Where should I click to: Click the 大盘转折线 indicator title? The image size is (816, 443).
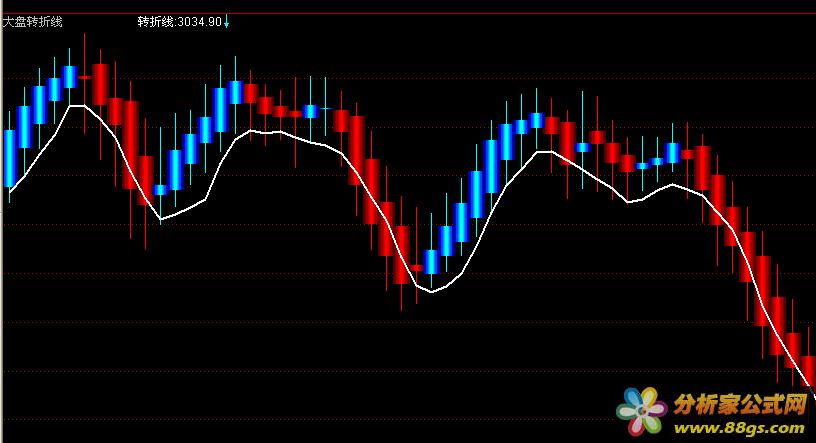[x=33, y=22]
